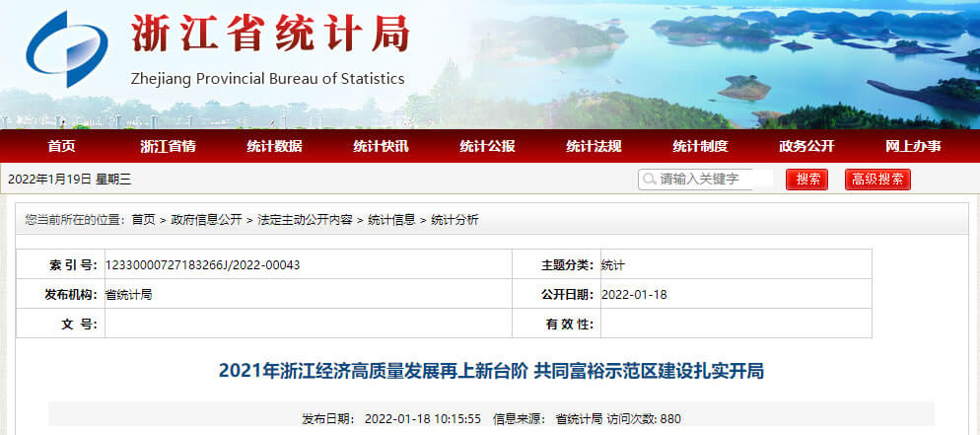Viewport: 980px width, 435px height.
Task: Select 统计快讯 in navigation bar
Action: tap(381, 146)
